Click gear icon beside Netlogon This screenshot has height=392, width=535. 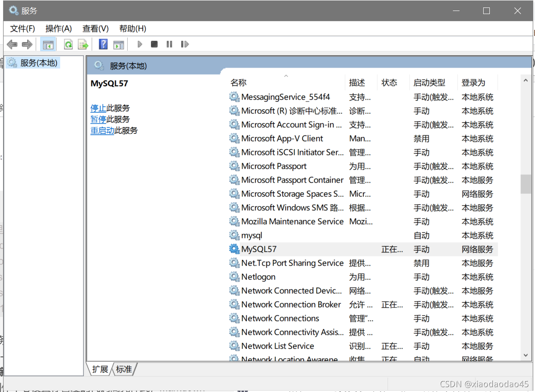235,277
